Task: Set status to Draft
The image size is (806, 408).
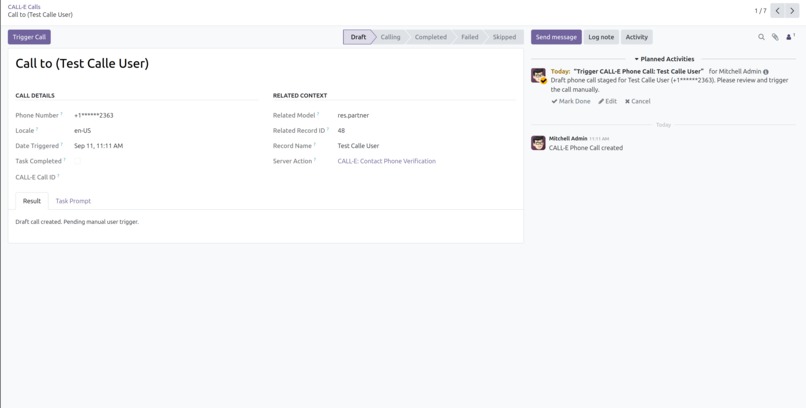Action: click(x=358, y=37)
